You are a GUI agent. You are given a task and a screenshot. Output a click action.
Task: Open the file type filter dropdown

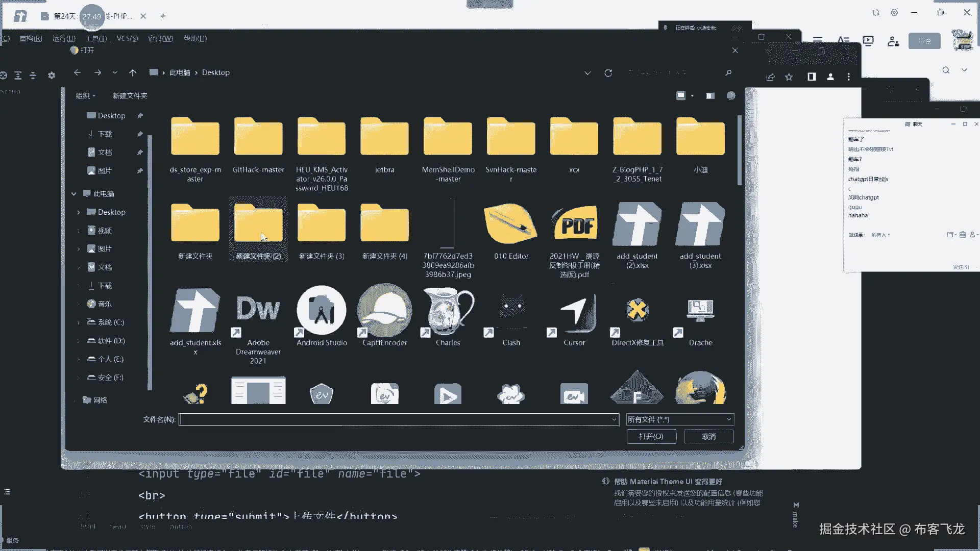[x=680, y=419]
